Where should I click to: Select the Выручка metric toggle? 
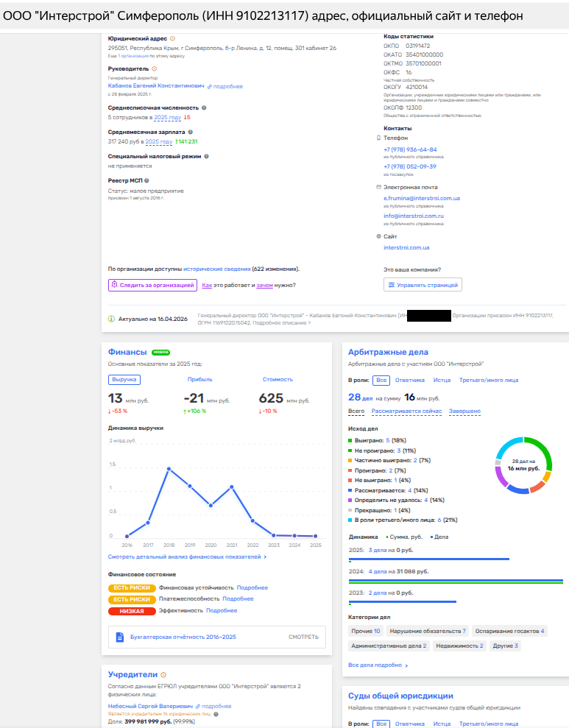(124, 380)
